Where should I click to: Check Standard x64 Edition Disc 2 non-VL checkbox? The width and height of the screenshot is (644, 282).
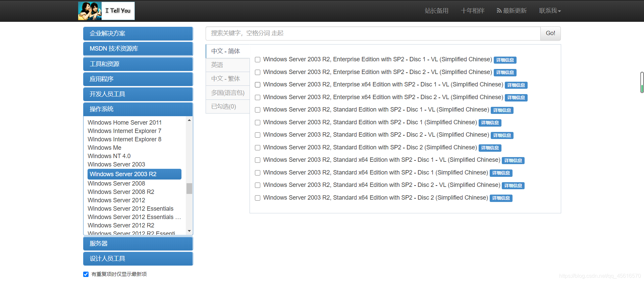[258, 198]
